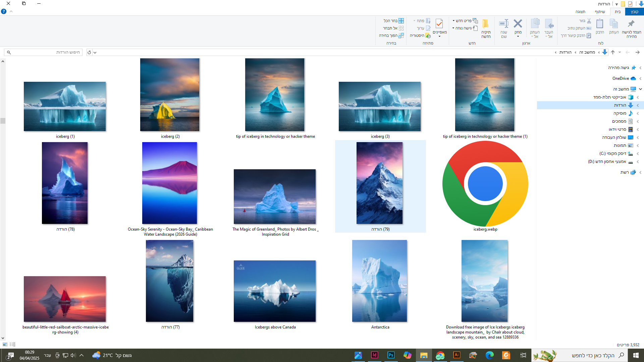Click Copy path (העתק נתיב) button
The height and width of the screenshot is (362, 644).
[x=579, y=28]
